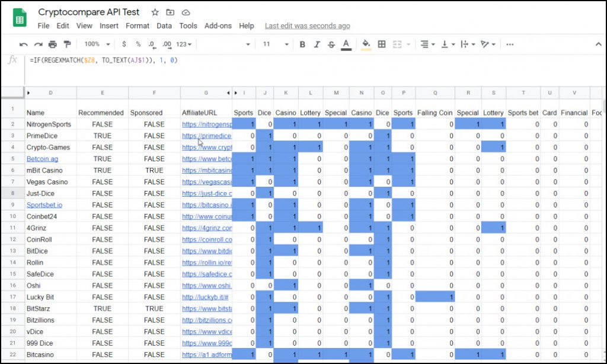
Task: Open the Tools menu
Action: tap(188, 26)
